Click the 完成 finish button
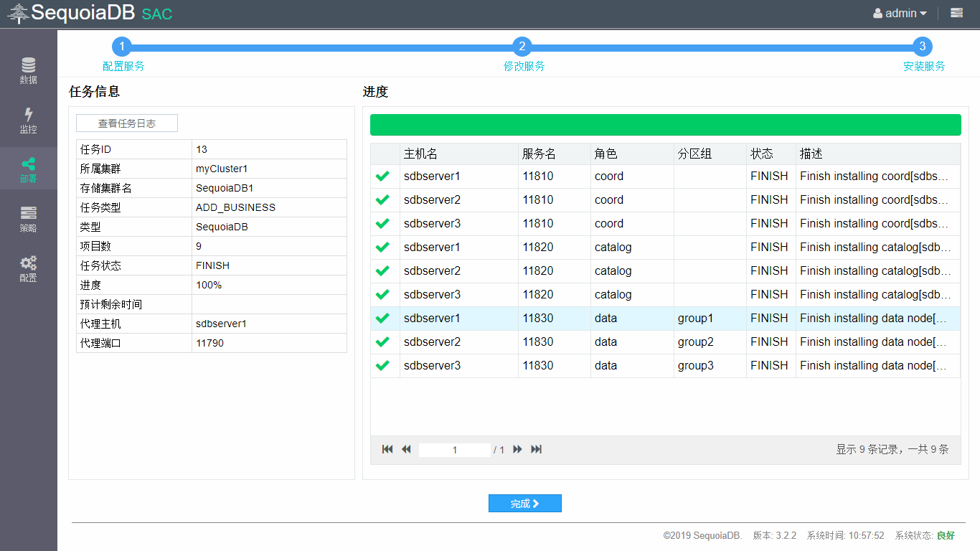The width and height of the screenshot is (980, 551). click(525, 504)
